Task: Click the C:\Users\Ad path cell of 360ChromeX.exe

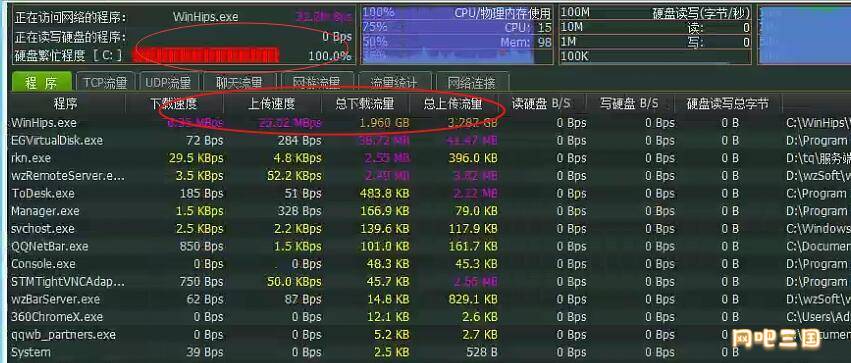Action: [818, 316]
